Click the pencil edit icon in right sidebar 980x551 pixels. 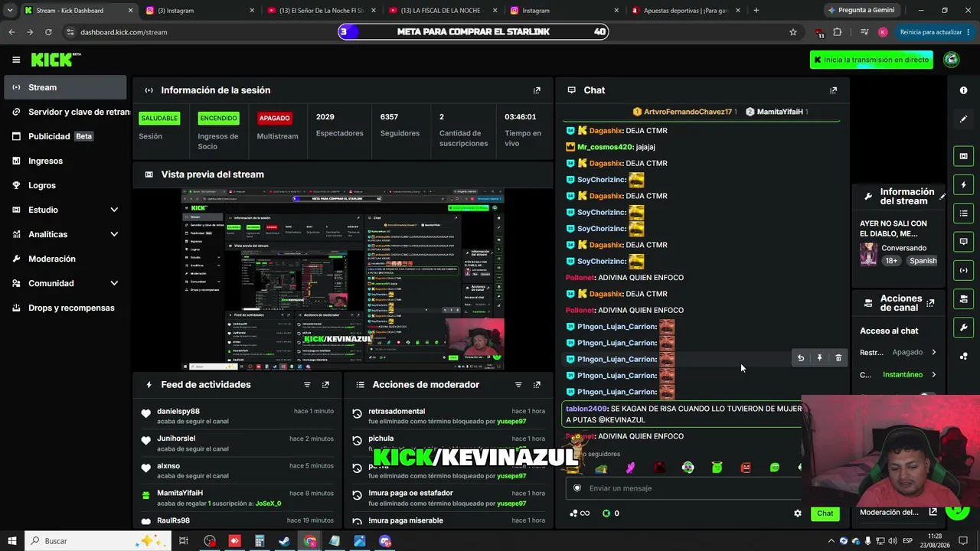tap(964, 119)
